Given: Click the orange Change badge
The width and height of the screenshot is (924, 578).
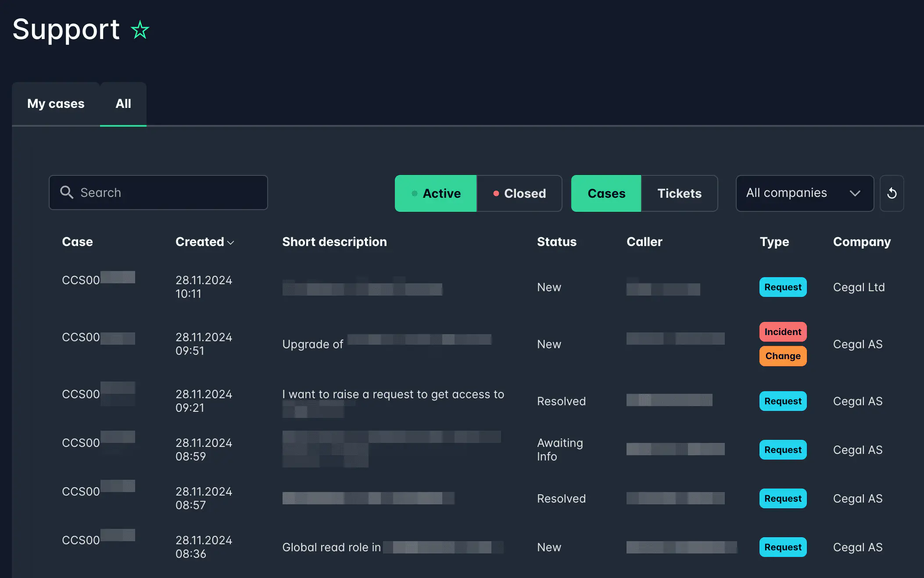Looking at the screenshot, I should (783, 356).
